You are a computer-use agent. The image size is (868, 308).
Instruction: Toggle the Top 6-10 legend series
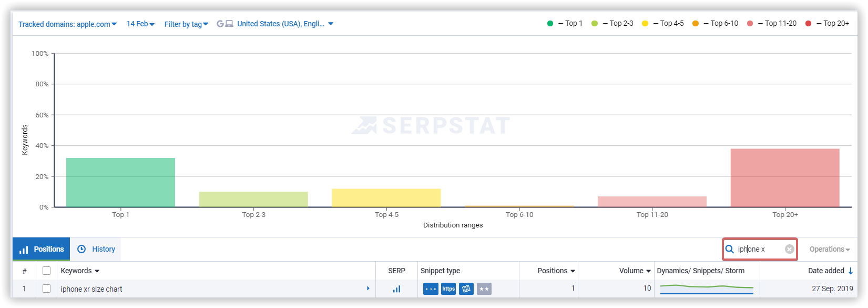pyautogui.click(x=715, y=23)
